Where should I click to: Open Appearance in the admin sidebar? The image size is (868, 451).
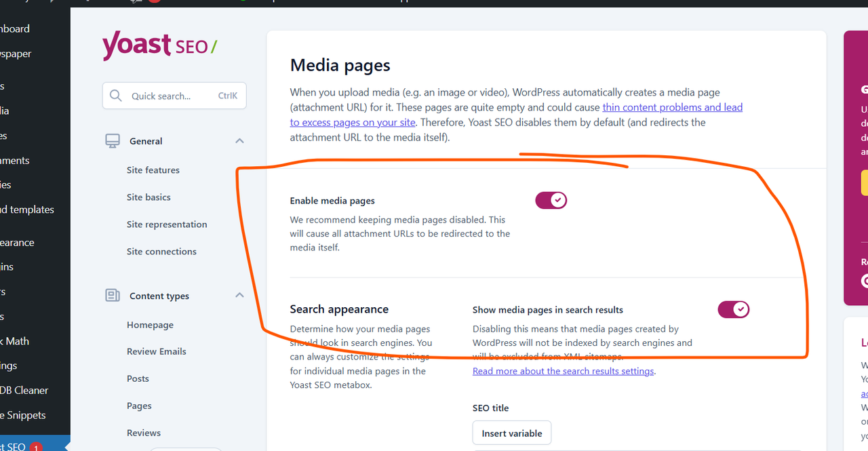[x=17, y=242]
